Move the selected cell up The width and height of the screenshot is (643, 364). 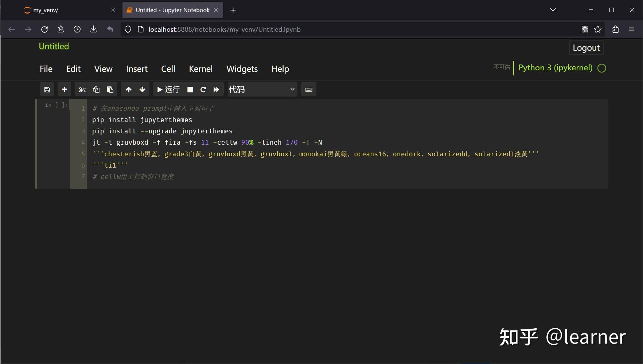tap(128, 89)
